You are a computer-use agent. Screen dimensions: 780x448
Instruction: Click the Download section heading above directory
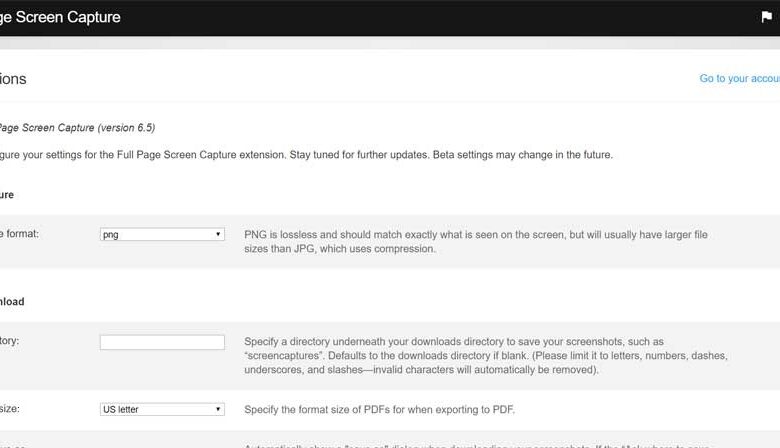pos(12,301)
